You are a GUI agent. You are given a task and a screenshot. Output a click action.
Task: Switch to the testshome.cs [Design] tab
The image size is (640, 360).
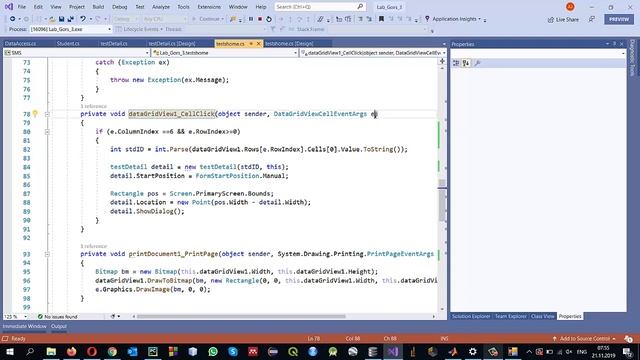coord(289,44)
